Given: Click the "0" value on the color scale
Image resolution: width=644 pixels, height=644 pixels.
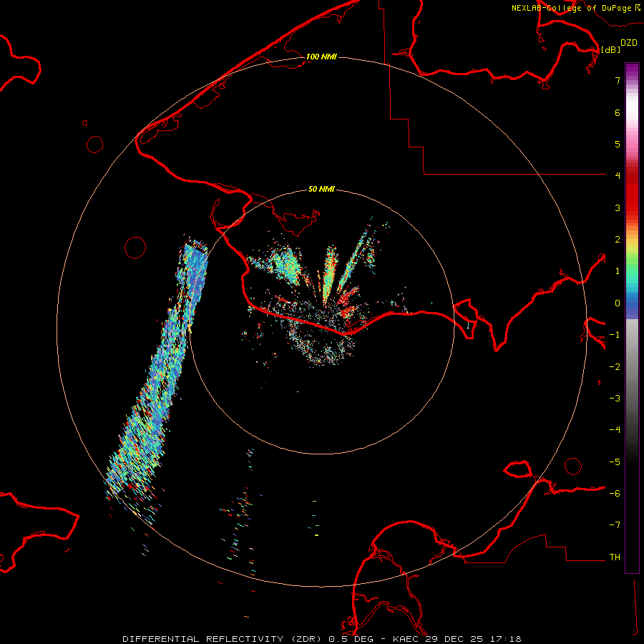Looking at the screenshot, I should coord(618,303).
